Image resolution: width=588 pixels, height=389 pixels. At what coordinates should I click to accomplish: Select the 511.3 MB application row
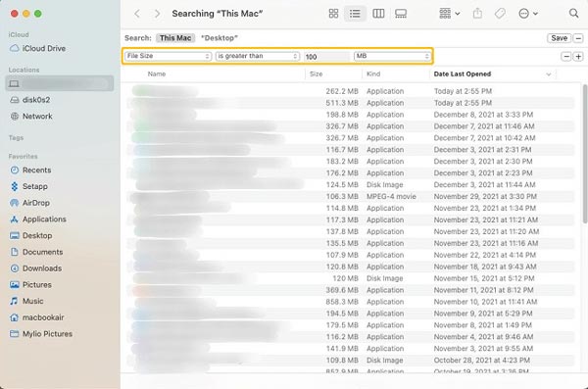pos(350,103)
